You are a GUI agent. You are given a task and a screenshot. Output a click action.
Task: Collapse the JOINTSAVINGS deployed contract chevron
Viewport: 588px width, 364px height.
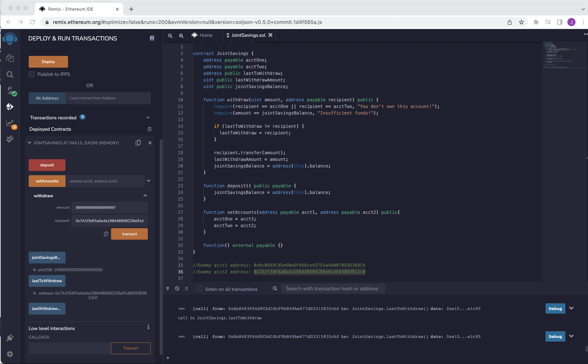click(29, 143)
